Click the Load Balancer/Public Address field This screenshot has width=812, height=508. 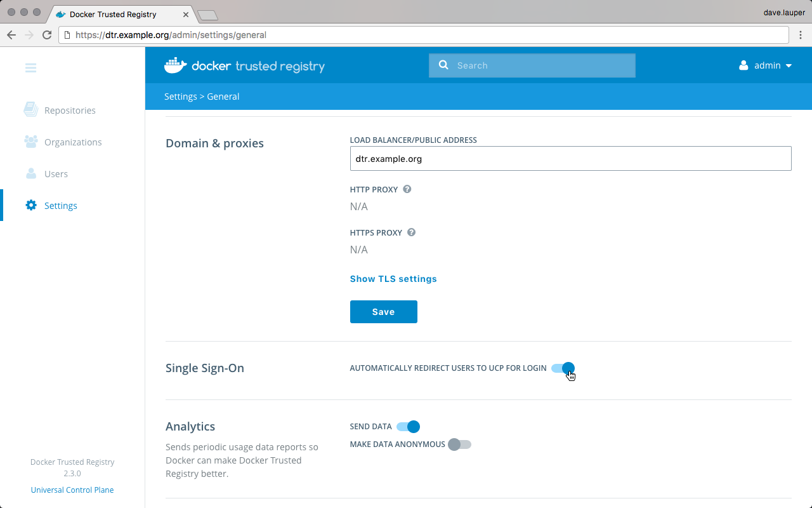[570, 159]
